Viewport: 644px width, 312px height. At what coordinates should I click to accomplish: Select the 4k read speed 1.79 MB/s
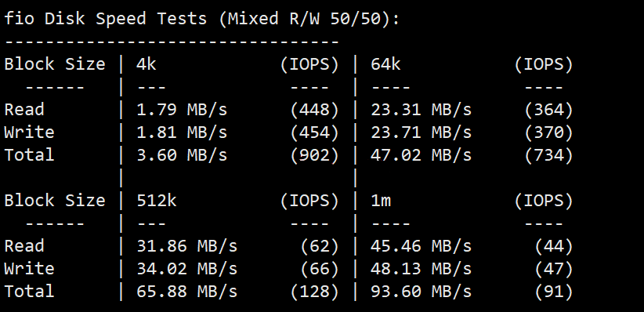click(x=182, y=110)
